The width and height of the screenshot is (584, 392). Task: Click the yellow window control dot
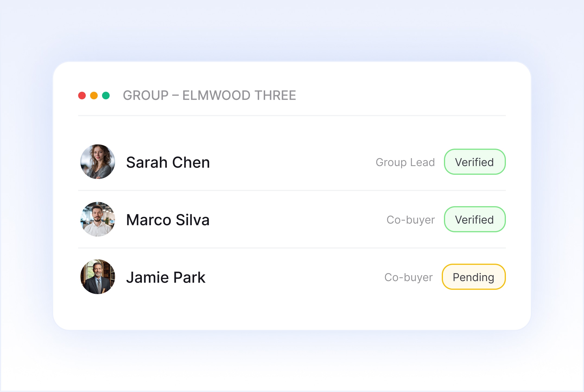94,95
